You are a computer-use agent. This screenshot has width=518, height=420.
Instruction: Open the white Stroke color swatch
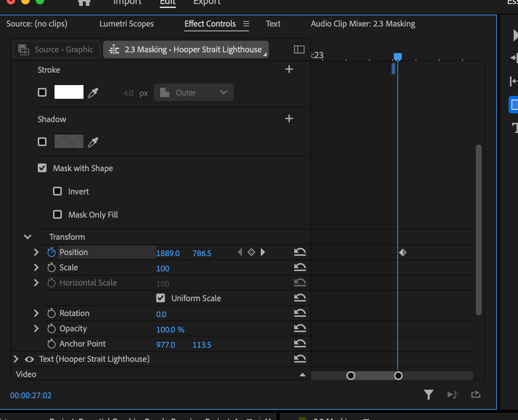coord(69,92)
